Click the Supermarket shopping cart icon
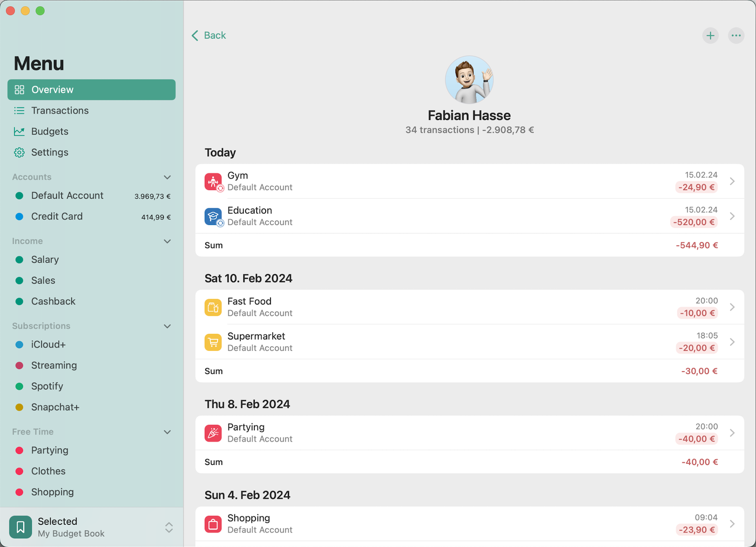 tap(213, 342)
